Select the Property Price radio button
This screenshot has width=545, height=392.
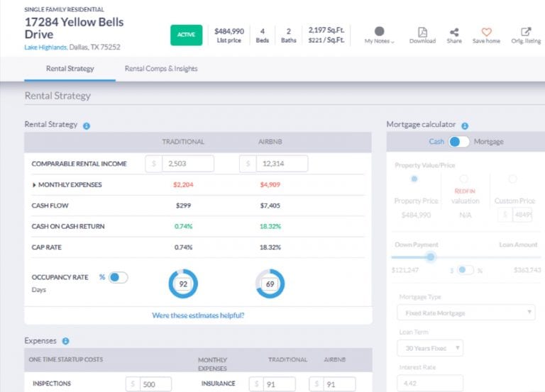coord(415,179)
